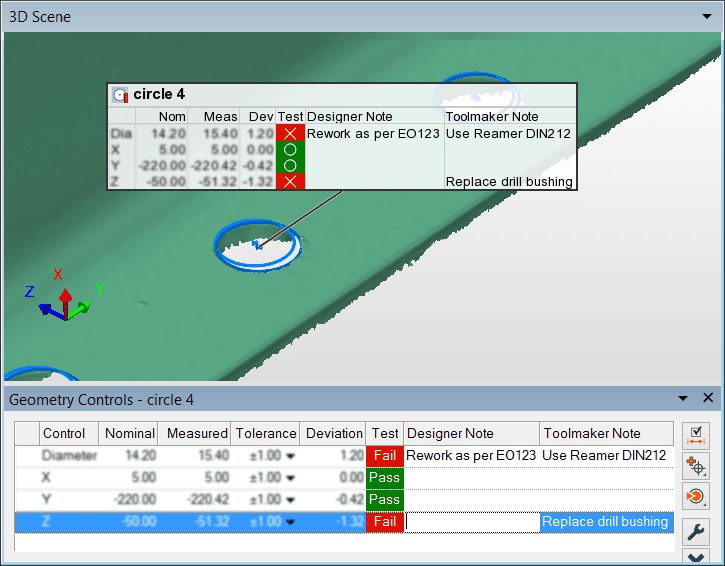Click the Diameter fail X mark in annotation
This screenshot has height=566, width=725.
pos(290,133)
